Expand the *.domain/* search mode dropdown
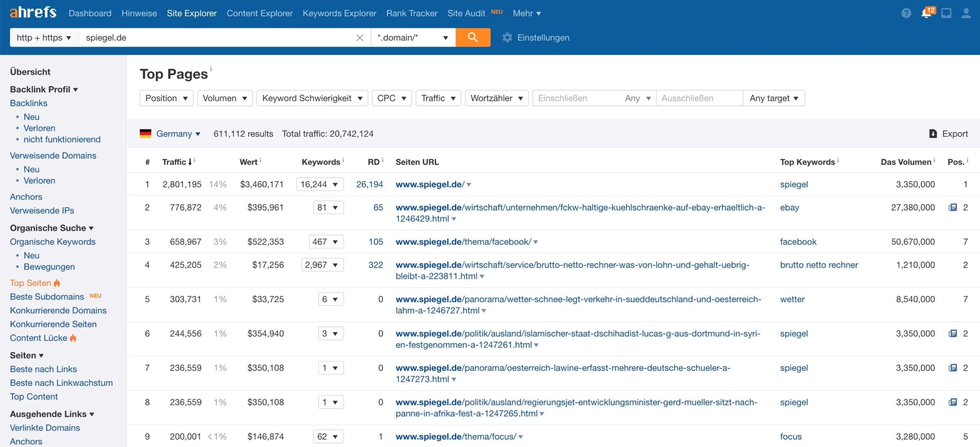 click(413, 37)
